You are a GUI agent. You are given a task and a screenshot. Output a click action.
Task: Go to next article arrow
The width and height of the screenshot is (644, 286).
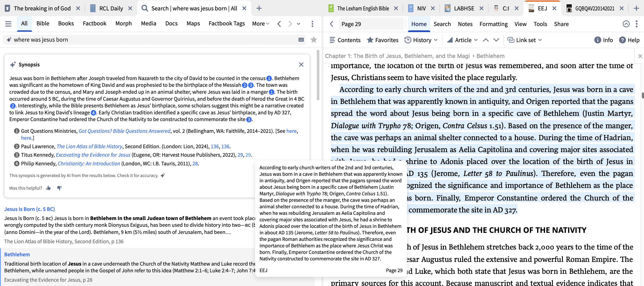(x=496, y=40)
